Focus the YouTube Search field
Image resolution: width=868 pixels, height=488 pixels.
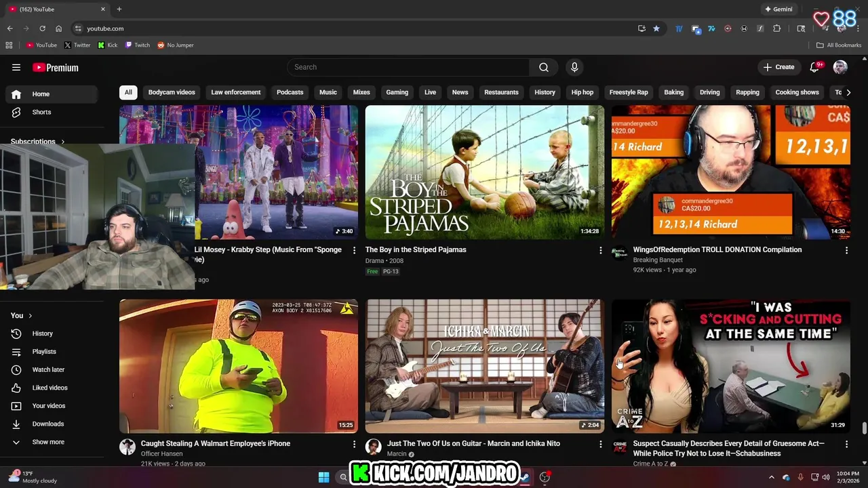click(x=408, y=67)
